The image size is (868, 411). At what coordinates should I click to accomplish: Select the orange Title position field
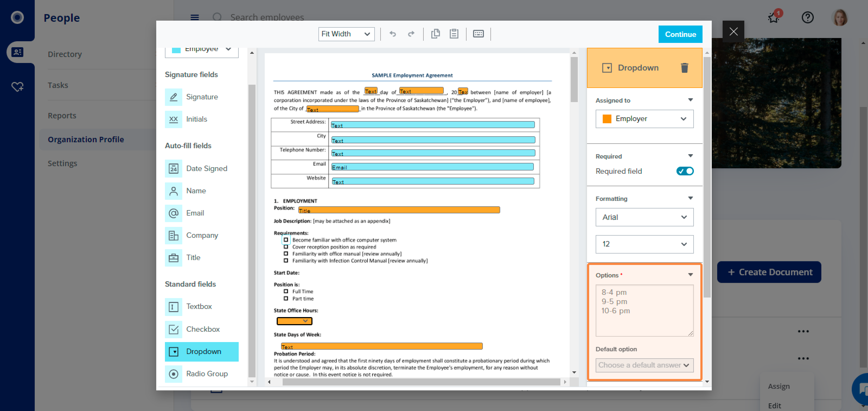click(399, 210)
